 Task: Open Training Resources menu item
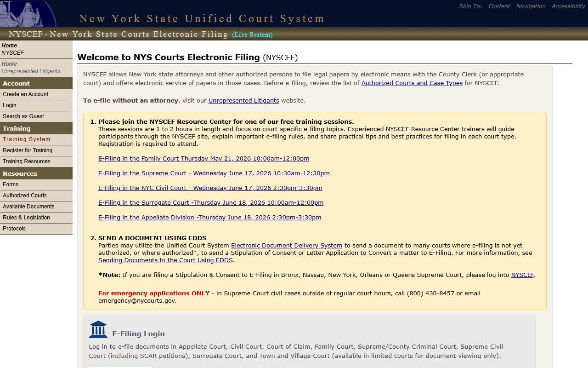36,161
